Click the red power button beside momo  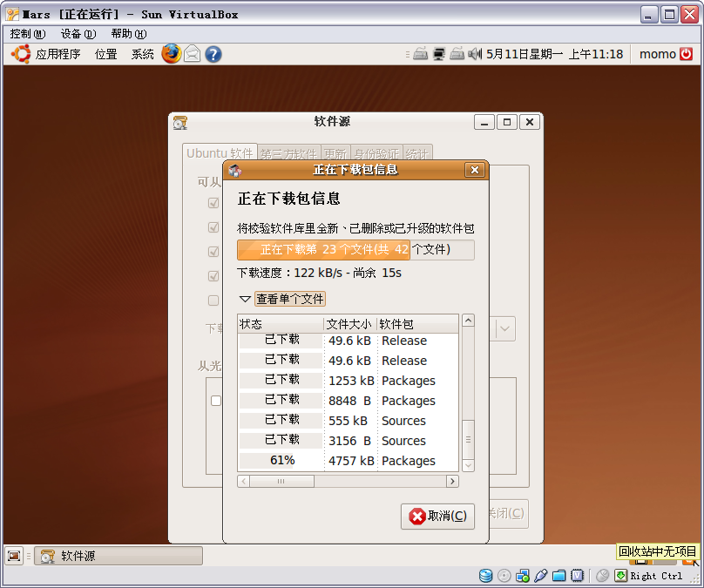[x=687, y=54]
